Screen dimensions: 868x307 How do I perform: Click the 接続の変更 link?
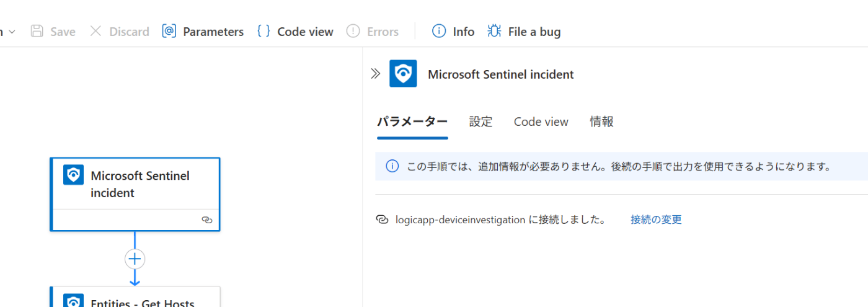pos(656,220)
